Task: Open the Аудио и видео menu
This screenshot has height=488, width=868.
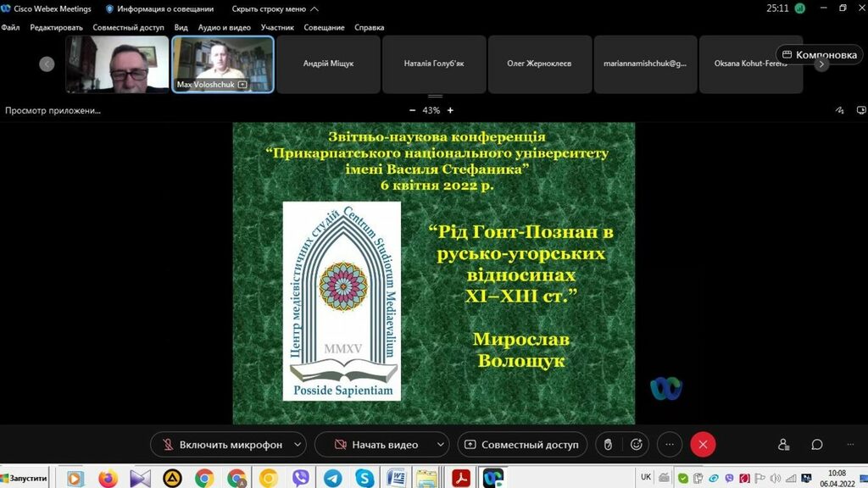Action: (x=225, y=27)
